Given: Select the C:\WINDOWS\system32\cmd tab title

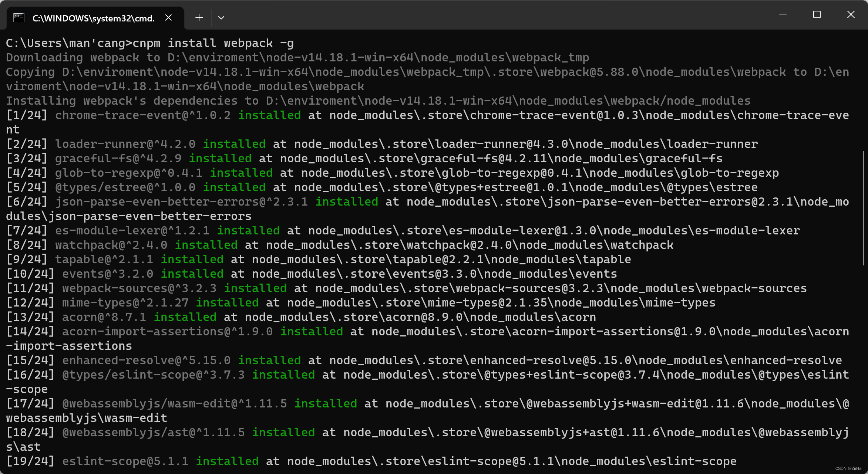Looking at the screenshot, I should 93,18.
